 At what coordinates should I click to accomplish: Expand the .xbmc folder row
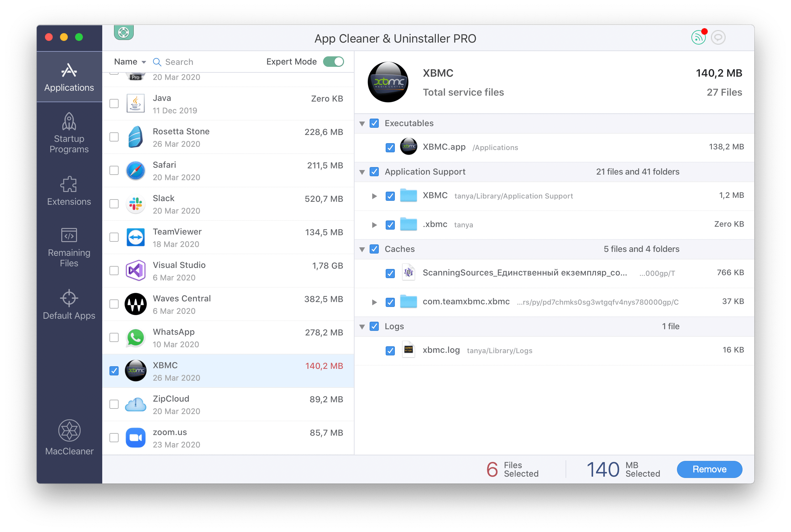374,225
